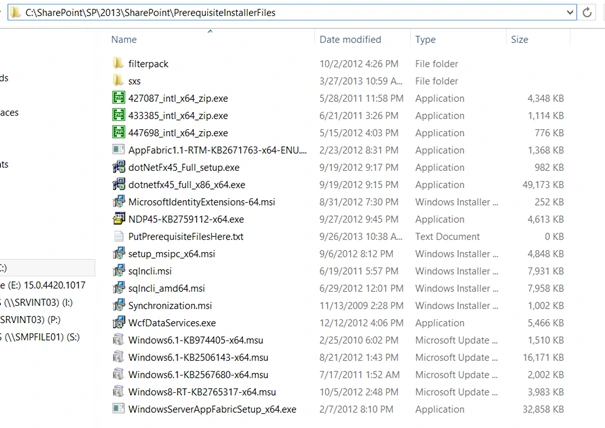
Task: Click the MicrosoftIdentityExtensions-64.msi icon
Action: click(x=118, y=201)
